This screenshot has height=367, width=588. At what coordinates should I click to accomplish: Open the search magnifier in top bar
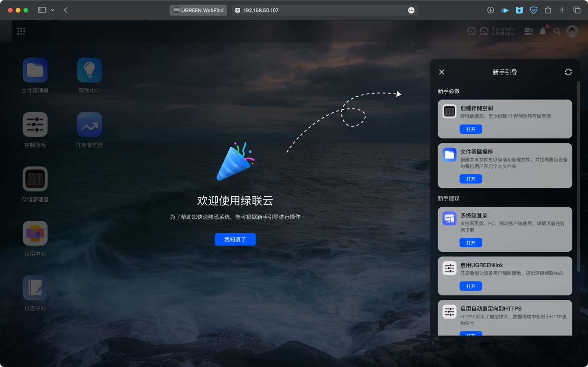(557, 31)
